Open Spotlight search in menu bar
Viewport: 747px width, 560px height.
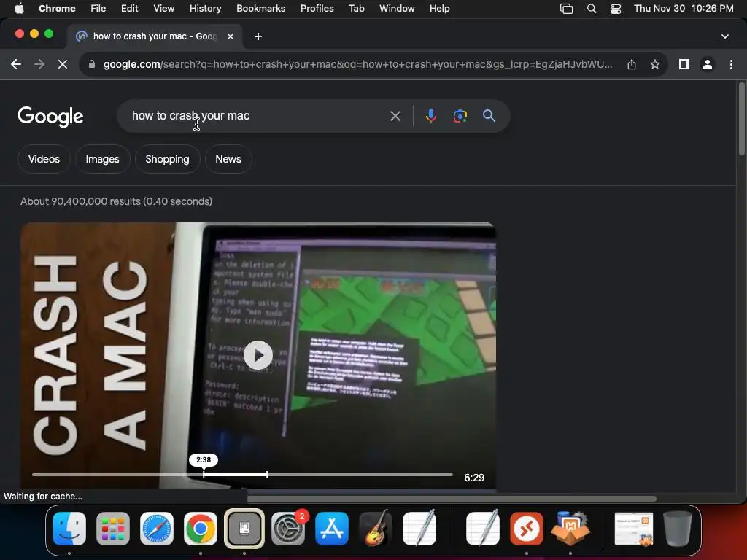pos(591,9)
